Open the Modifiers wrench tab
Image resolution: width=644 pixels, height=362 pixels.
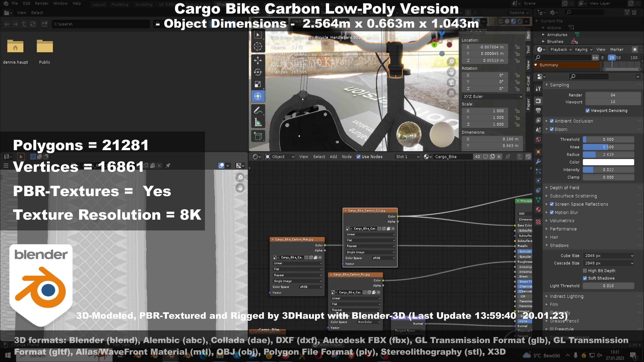coord(538,161)
